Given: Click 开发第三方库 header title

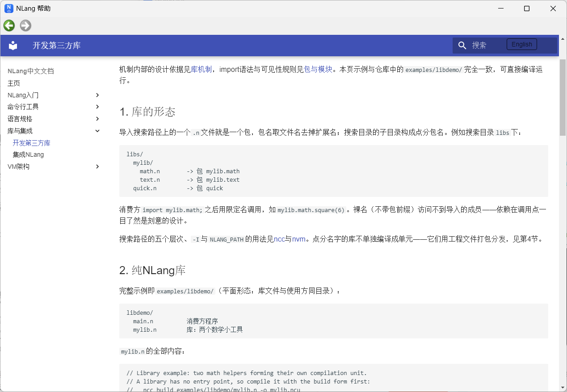Looking at the screenshot, I should 57,46.
